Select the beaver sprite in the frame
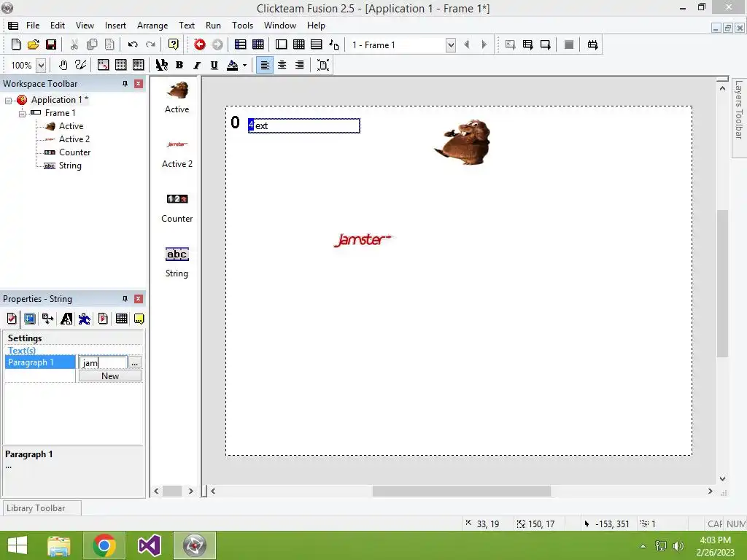This screenshot has height=560, width=747. pyautogui.click(x=463, y=142)
